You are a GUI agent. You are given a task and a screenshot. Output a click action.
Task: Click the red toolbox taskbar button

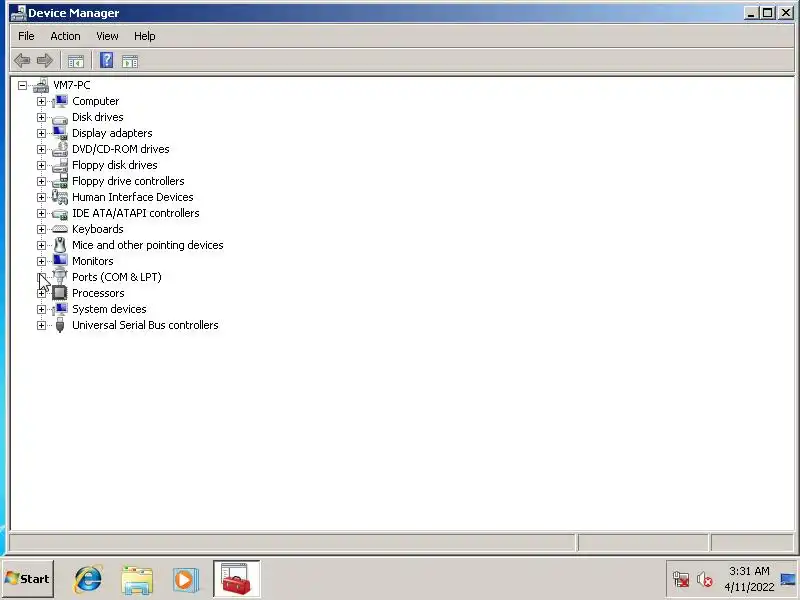[x=237, y=579]
